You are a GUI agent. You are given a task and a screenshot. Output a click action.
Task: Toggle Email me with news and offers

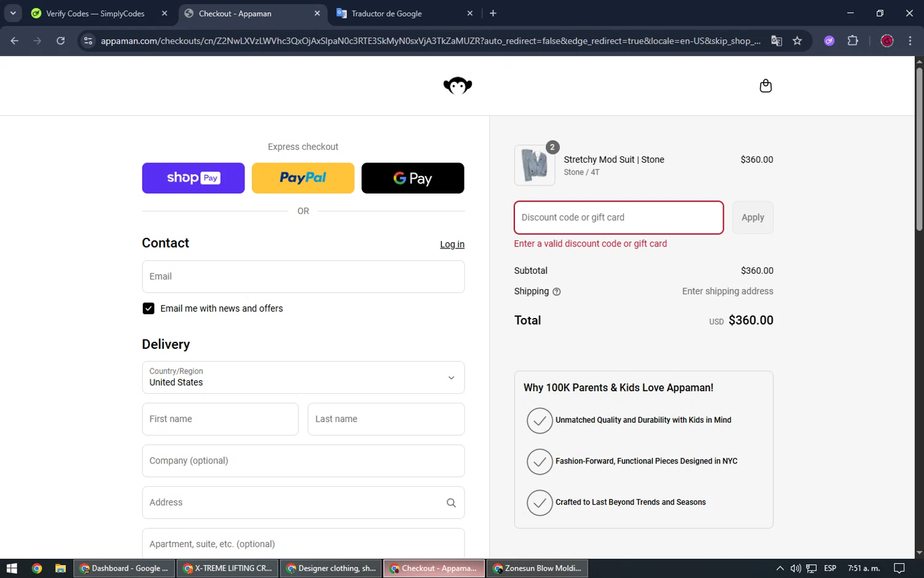click(x=148, y=309)
